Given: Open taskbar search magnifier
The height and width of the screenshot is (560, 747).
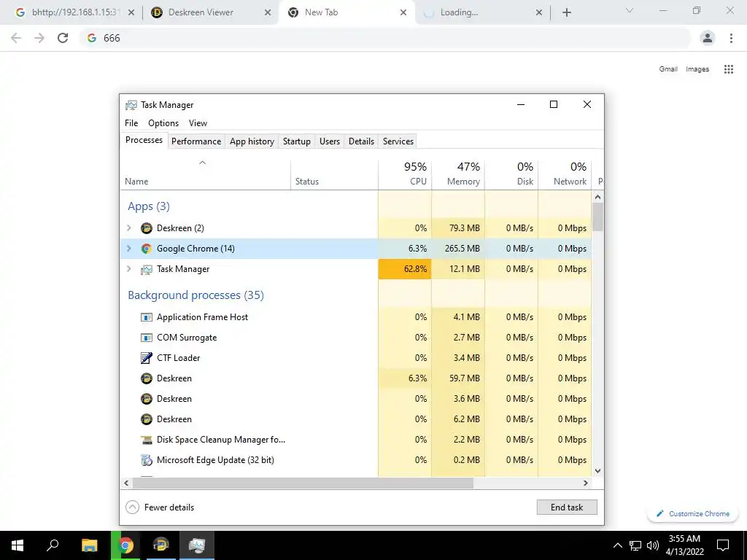Looking at the screenshot, I should point(53,545).
